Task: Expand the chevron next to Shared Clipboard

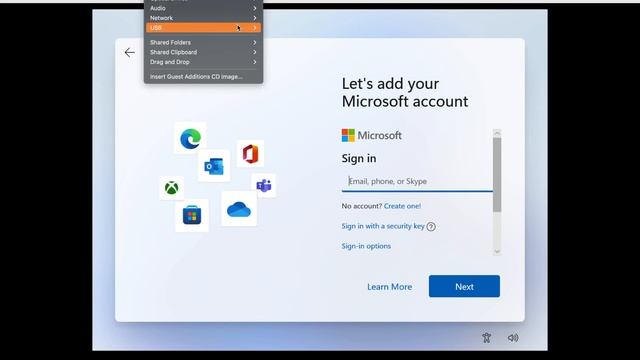Action: (x=254, y=52)
